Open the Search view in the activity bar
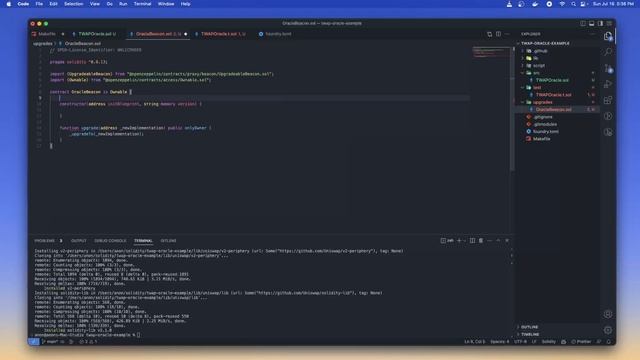 608,52
